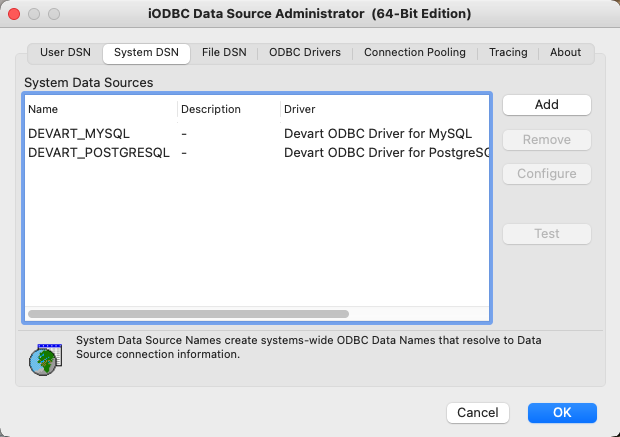Click Devart ODBC Driver for PostgreSQL cell
Viewport: 620px width, 437px height.
(x=386, y=153)
